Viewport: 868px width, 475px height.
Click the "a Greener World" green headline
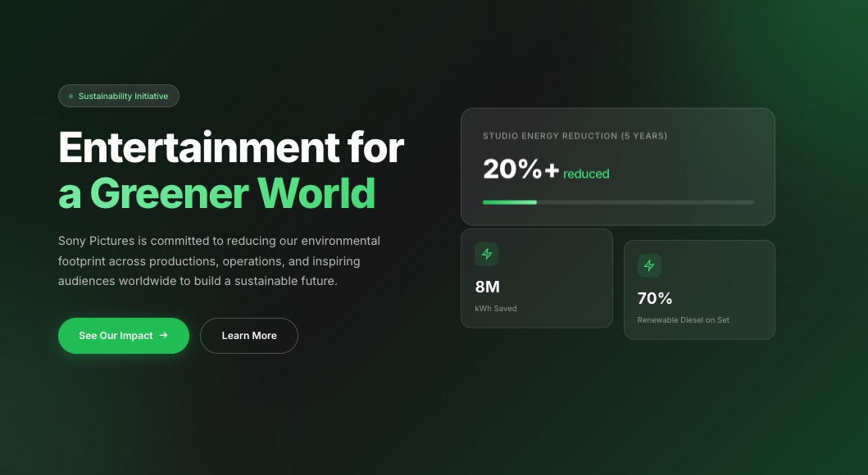click(217, 193)
